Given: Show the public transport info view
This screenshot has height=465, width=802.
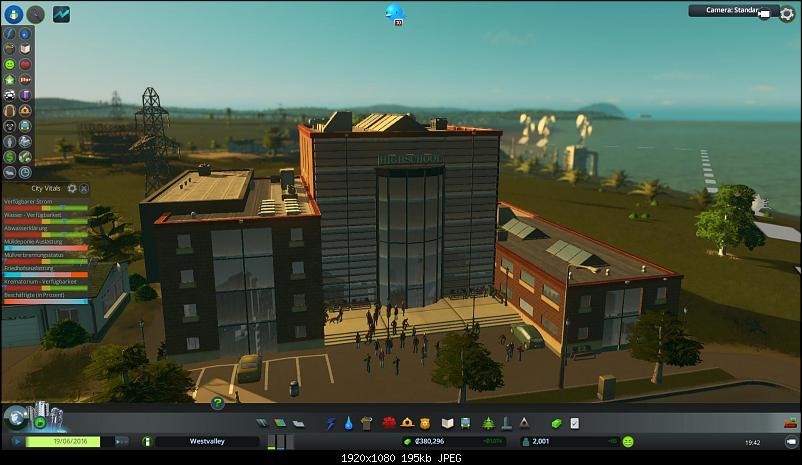Looking at the screenshot, I should [x=25, y=126].
